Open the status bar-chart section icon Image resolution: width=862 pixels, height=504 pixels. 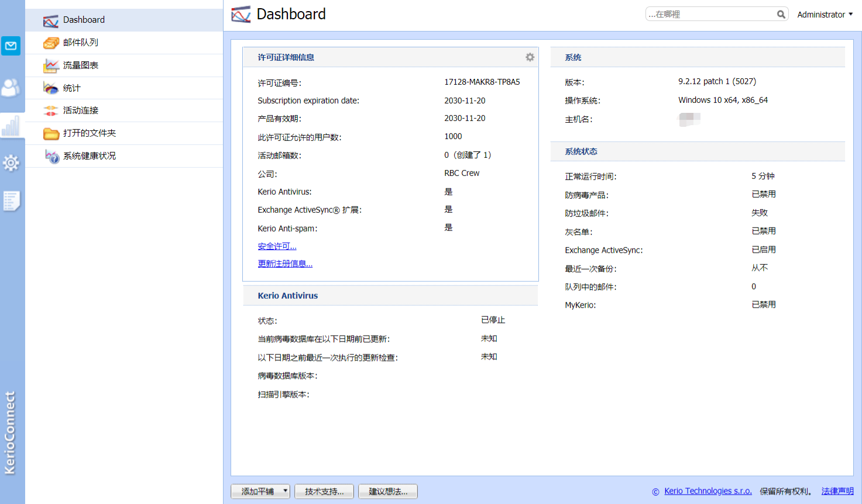11,126
